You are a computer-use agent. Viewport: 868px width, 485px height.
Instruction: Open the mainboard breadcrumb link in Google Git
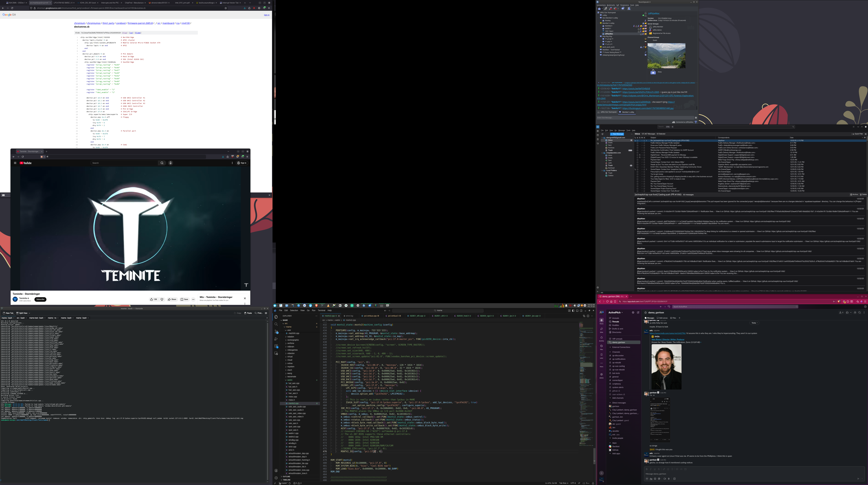click(168, 23)
